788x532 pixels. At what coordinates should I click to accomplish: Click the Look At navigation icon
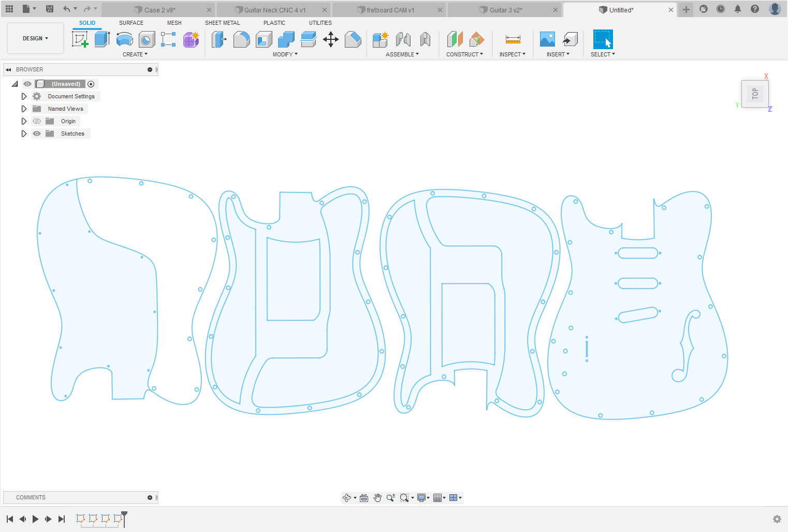pos(364,498)
